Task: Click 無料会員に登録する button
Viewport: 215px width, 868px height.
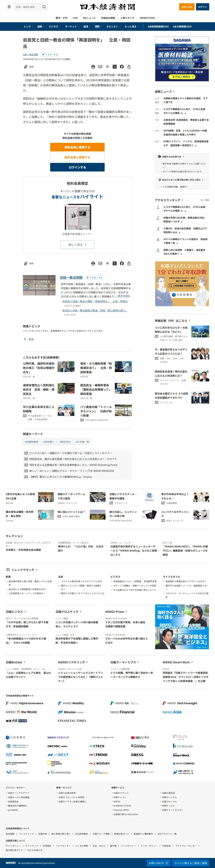Action: point(77,157)
